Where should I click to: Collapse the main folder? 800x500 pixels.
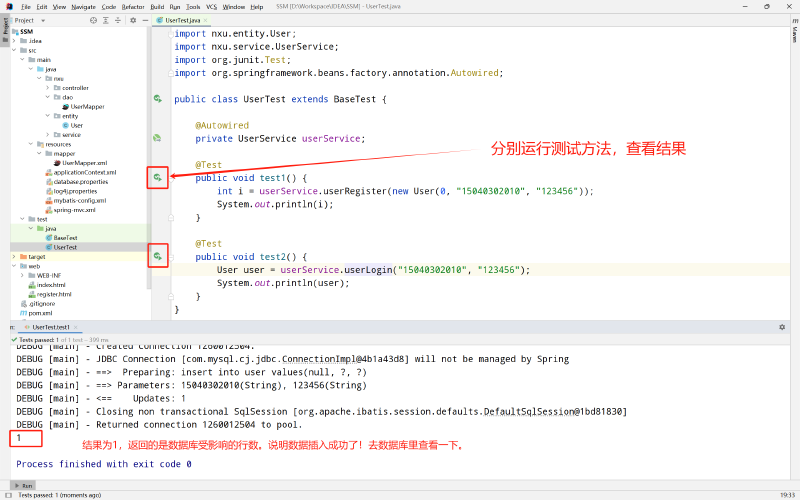tap(22, 60)
